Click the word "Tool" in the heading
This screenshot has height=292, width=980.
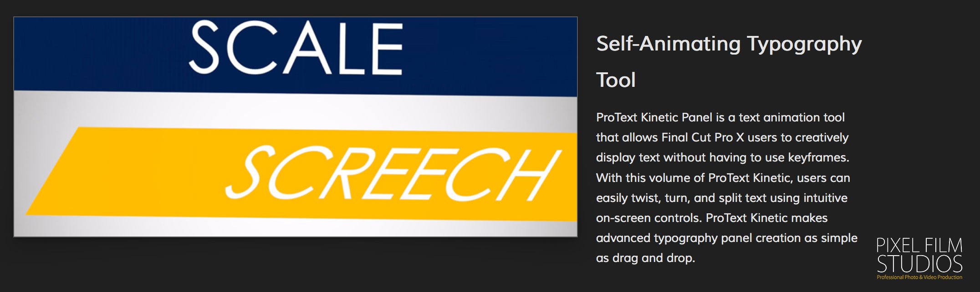tap(616, 80)
